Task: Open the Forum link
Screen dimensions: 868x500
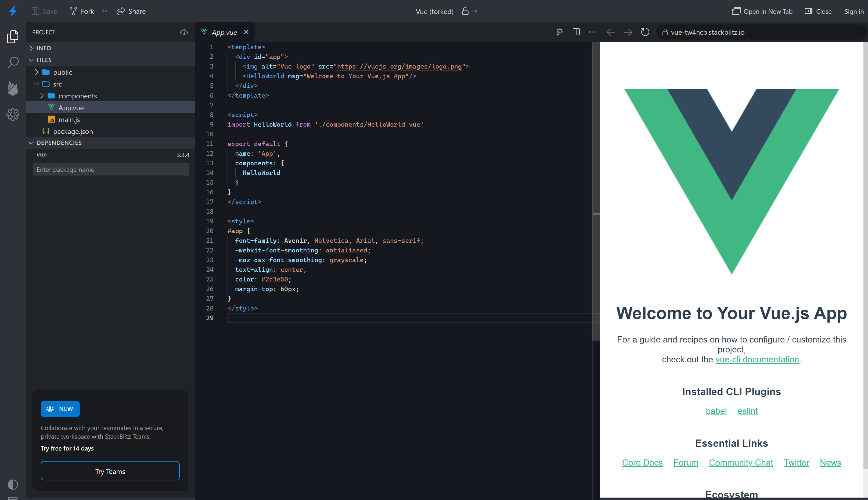Action: coord(686,463)
